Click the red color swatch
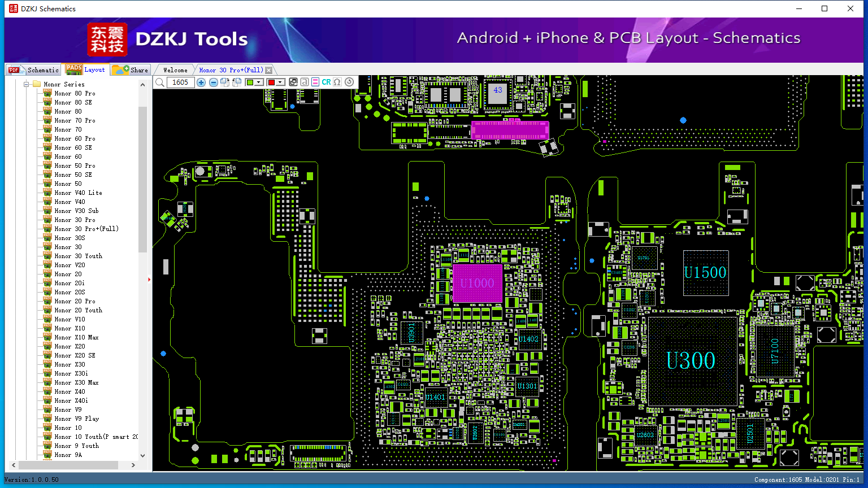868x488 pixels. click(x=271, y=82)
